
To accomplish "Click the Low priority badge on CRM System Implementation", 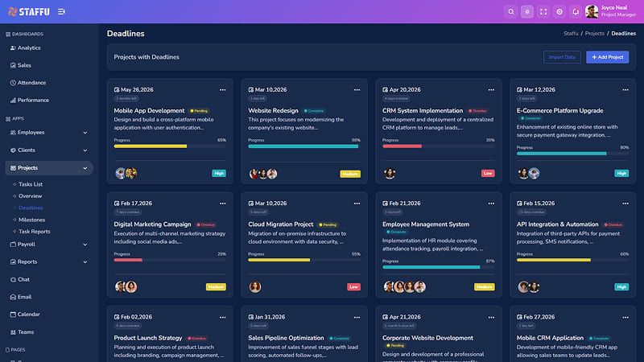I will pos(488,174).
